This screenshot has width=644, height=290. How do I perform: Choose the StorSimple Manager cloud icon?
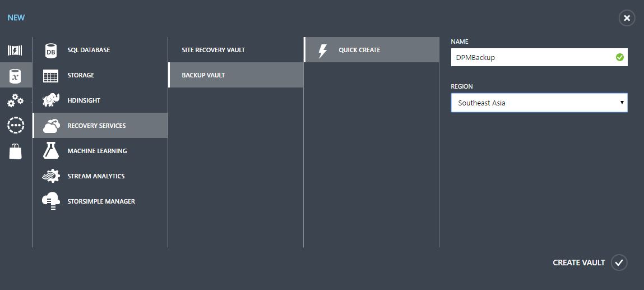tap(51, 201)
